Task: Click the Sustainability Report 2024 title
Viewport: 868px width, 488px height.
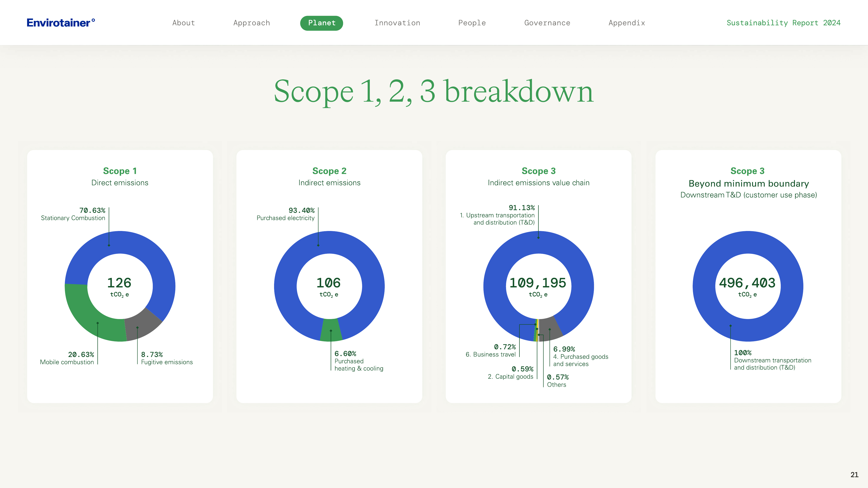Action: pos(783,23)
